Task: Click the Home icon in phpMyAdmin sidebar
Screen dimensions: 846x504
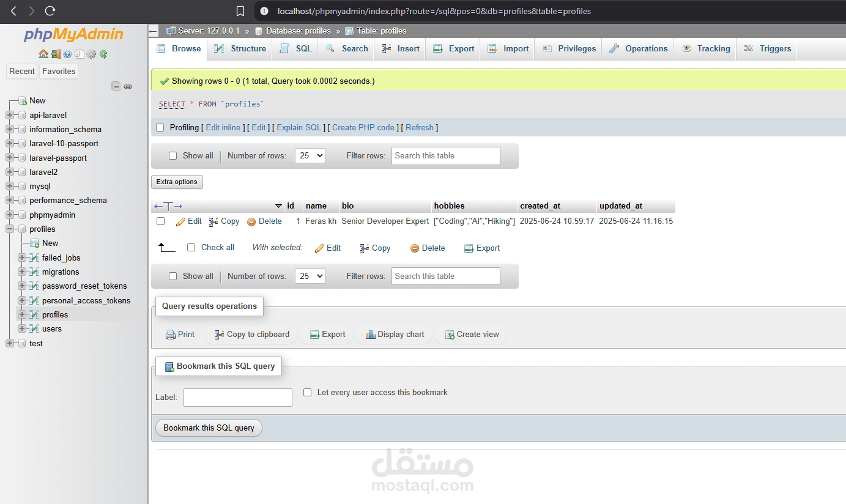Action: (43, 54)
